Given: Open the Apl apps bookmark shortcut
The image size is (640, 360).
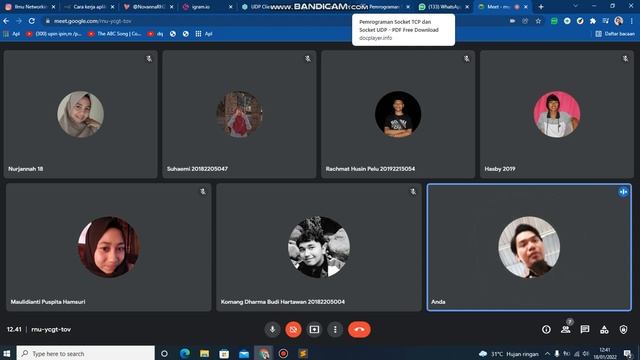Looking at the screenshot, I should coord(11,34).
